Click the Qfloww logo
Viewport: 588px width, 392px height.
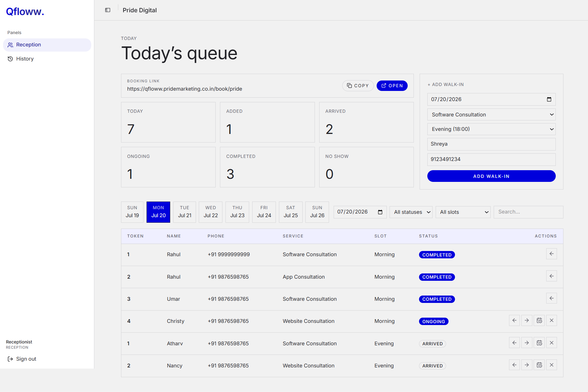coord(25,11)
